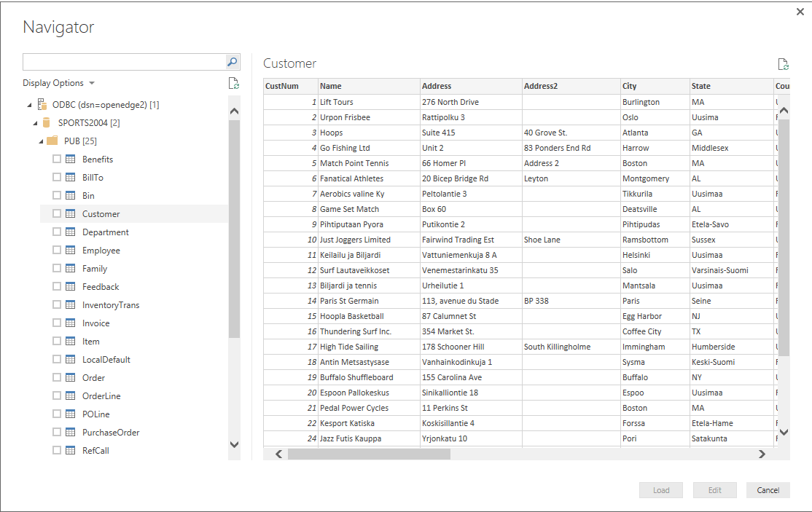Click the SPORTS2004 database icon

[47, 122]
